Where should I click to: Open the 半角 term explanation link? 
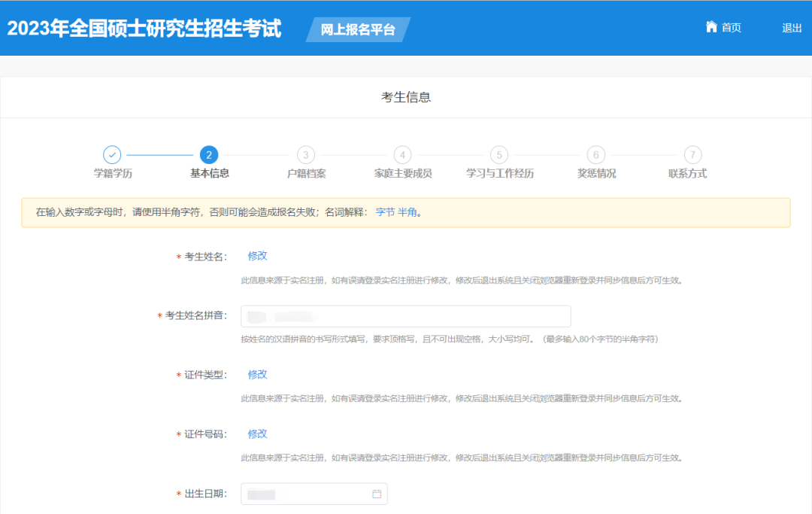tap(407, 212)
